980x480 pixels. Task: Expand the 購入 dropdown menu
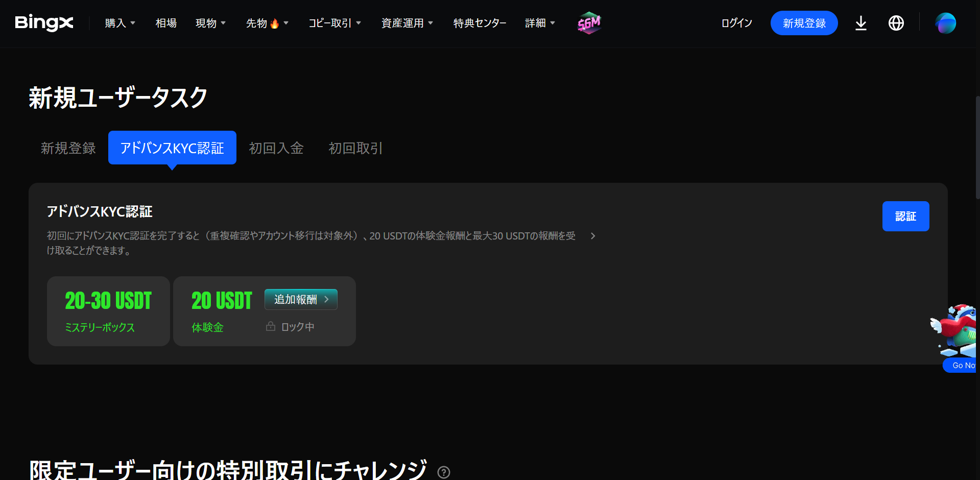(x=120, y=23)
